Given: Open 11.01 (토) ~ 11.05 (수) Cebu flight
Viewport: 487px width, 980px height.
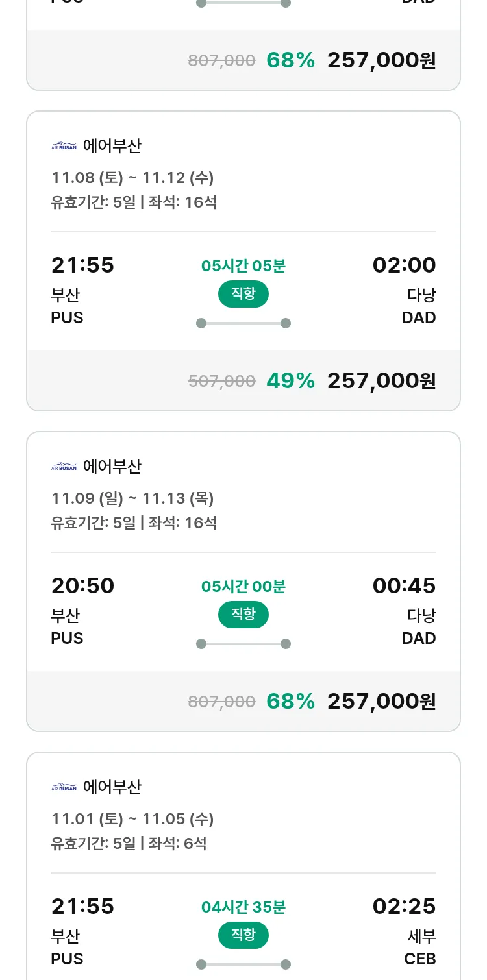Looking at the screenshot, I should (132, 819).
